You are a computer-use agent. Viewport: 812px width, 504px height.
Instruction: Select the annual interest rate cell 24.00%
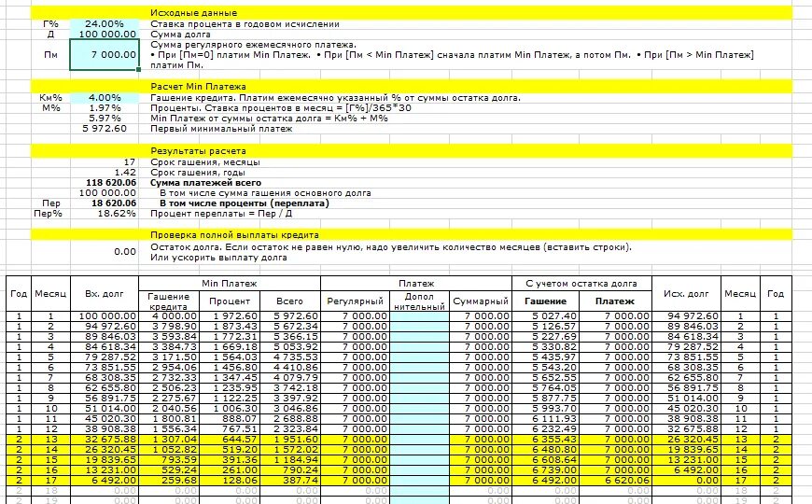(x=105, y=24)
